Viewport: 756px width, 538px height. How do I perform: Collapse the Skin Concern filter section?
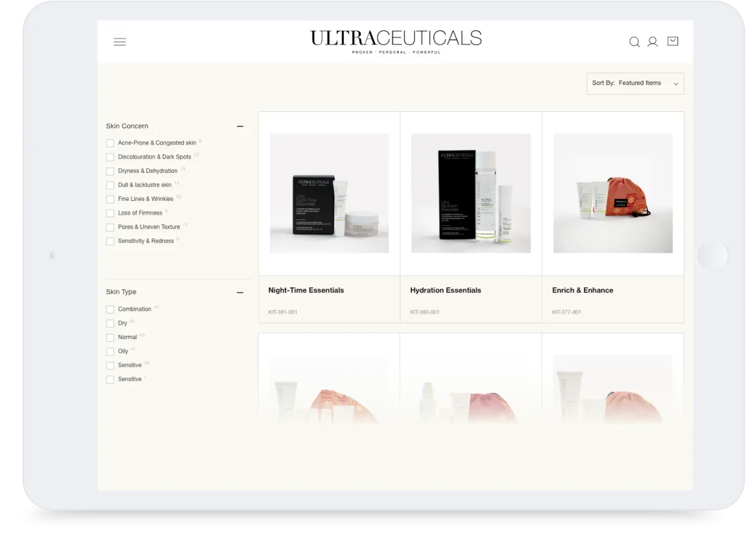tap(240, 126)
